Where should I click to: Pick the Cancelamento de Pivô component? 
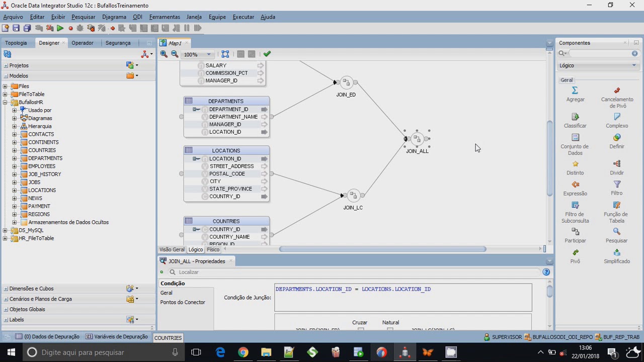(x=617, y=98)
